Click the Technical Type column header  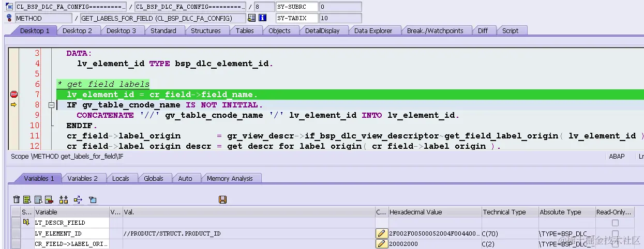point(510,212)
